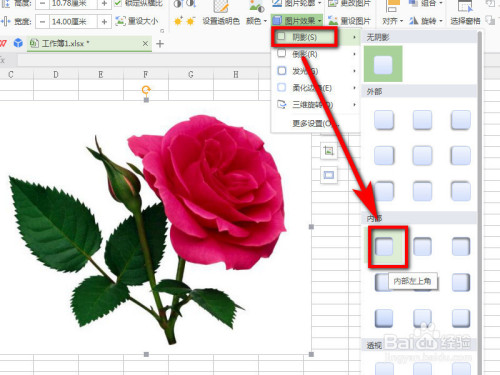Pick first outer shadow preset in top row
The image size is (500, 375).
tap(384, 120)
